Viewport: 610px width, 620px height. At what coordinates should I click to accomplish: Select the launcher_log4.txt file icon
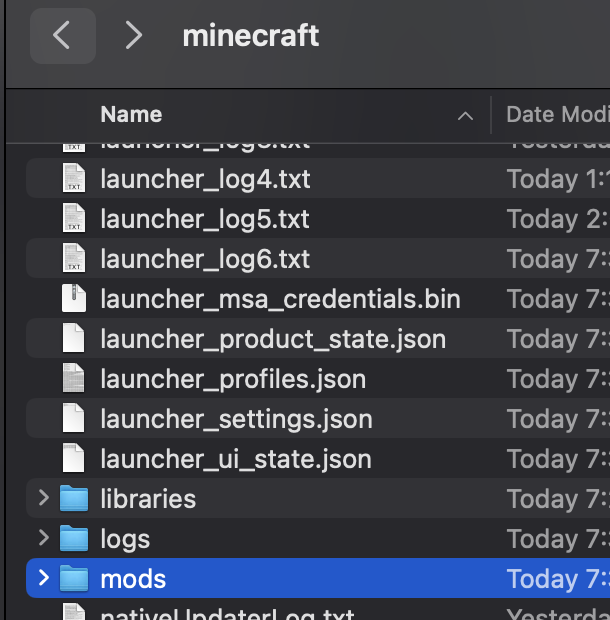point(74,178)
